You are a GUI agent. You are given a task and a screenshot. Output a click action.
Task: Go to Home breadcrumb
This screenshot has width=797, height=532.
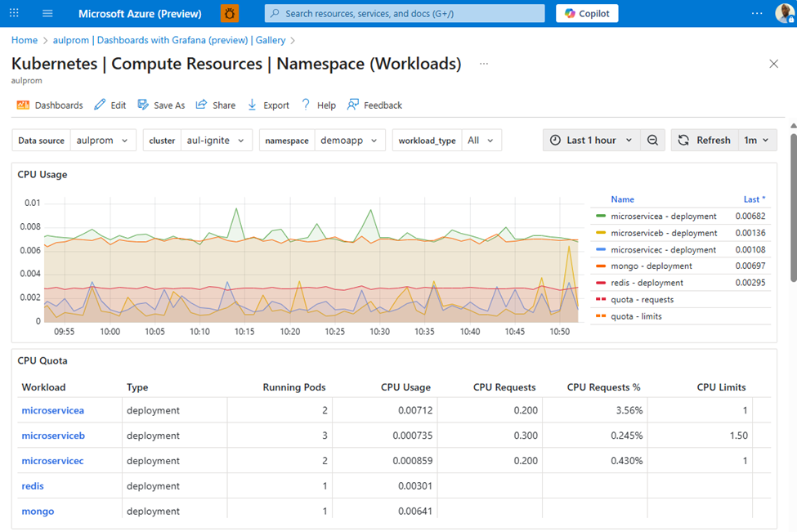pos(25,40)
